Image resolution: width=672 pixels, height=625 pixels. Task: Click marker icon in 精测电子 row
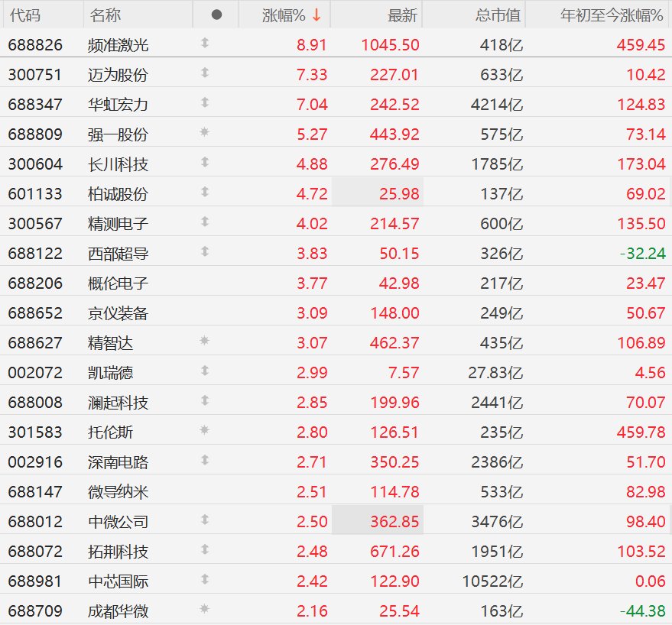click(205, 222)
